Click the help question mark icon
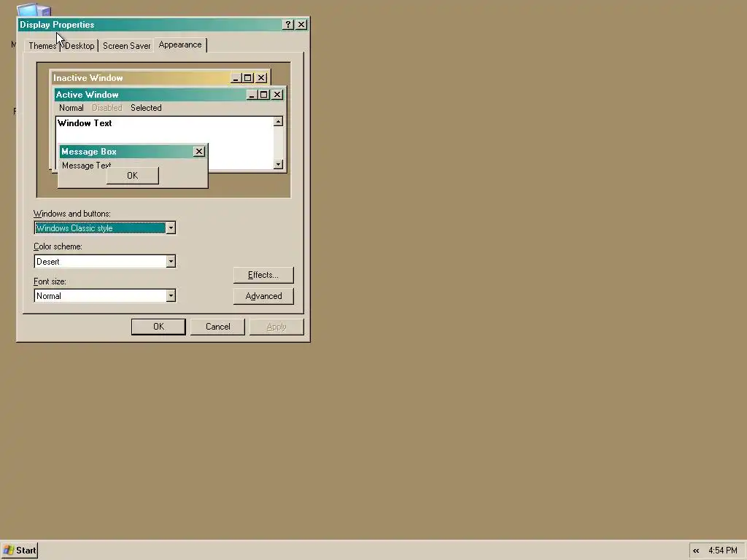 (287, 24)
